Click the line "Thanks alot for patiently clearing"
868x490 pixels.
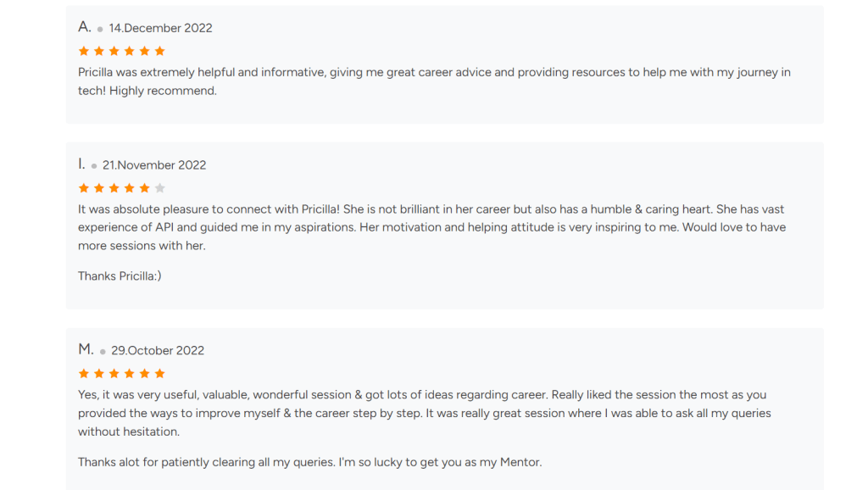(309, 462)
